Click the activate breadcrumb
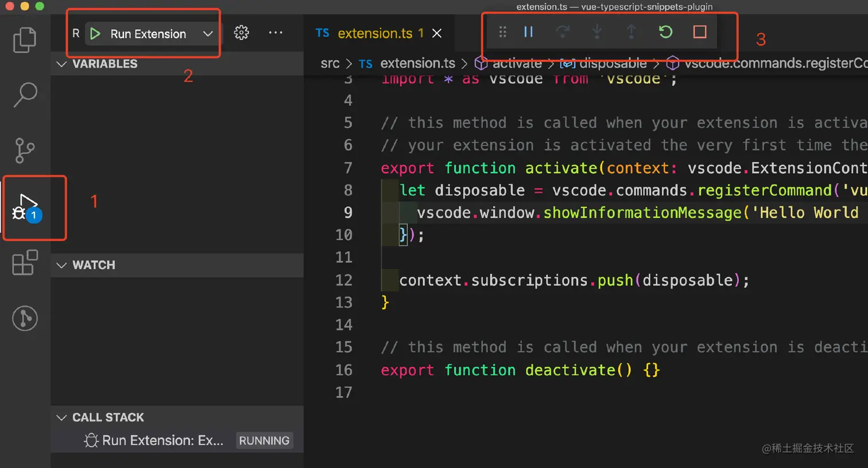The image size is (868, 468). click(x=517, y=63)
